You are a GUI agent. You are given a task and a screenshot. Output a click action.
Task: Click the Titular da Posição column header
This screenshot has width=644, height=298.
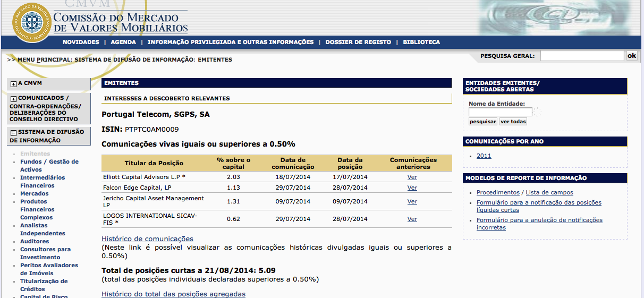[x=154, y=163]
